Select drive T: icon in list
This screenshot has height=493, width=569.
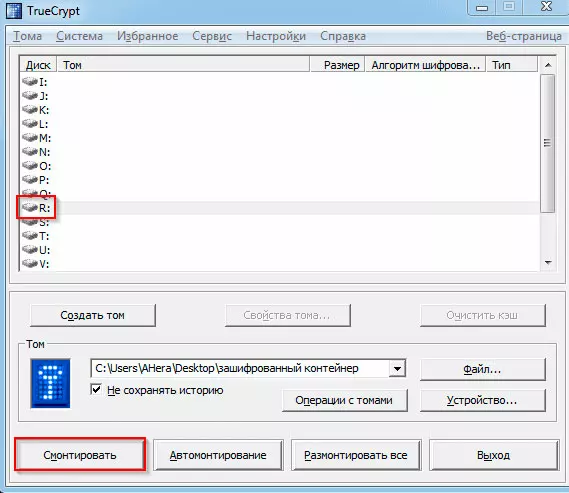(30, 235)
